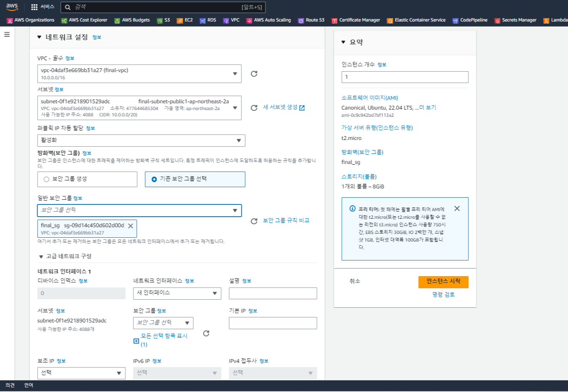568x392 pixels.
Task: Dismiss the free tier notice
Action: [x=457, y=209]
